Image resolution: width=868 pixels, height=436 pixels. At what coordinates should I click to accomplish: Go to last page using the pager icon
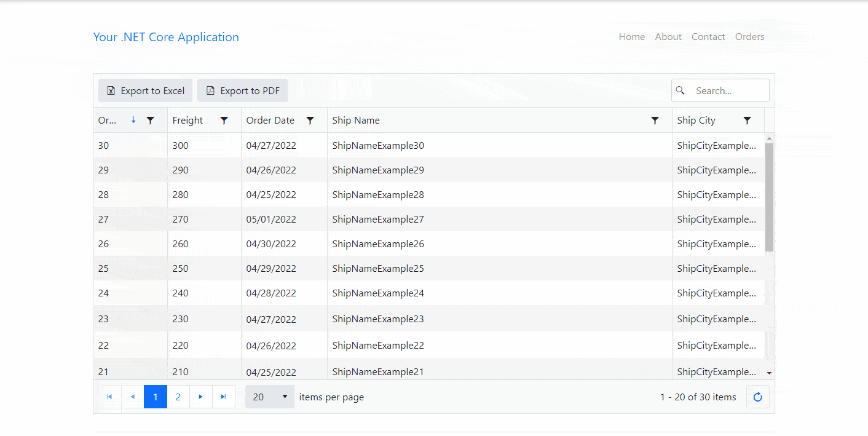224,397
